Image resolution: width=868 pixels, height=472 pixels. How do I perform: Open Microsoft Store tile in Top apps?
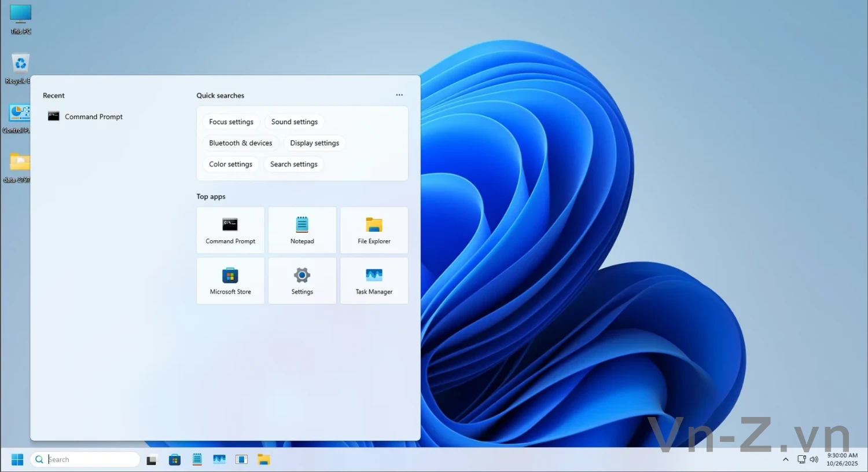point(230,280)
